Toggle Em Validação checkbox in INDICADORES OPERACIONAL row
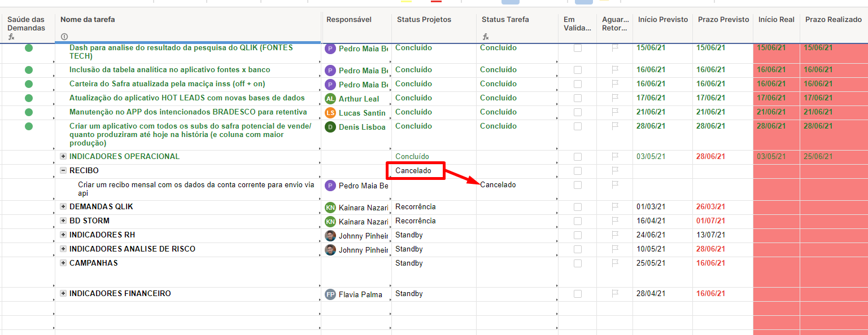The width and height of the screenshot is (868, 335). click(578, 157)
